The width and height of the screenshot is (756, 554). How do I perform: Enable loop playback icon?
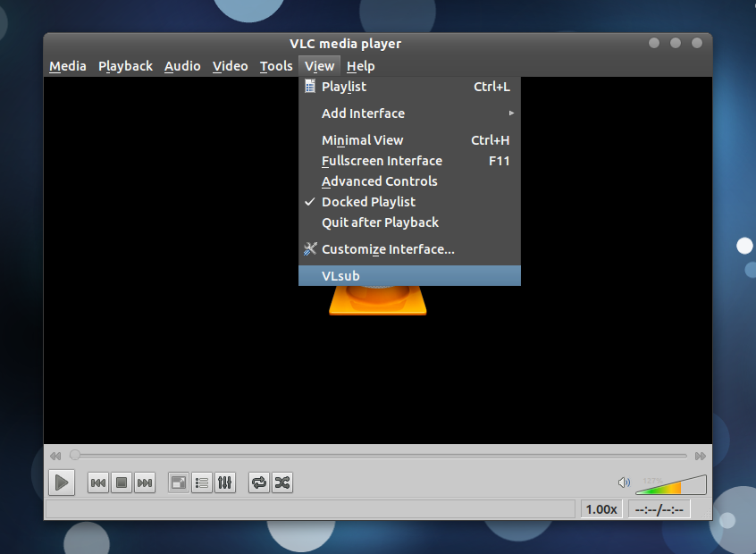click(x=258, y=483)
